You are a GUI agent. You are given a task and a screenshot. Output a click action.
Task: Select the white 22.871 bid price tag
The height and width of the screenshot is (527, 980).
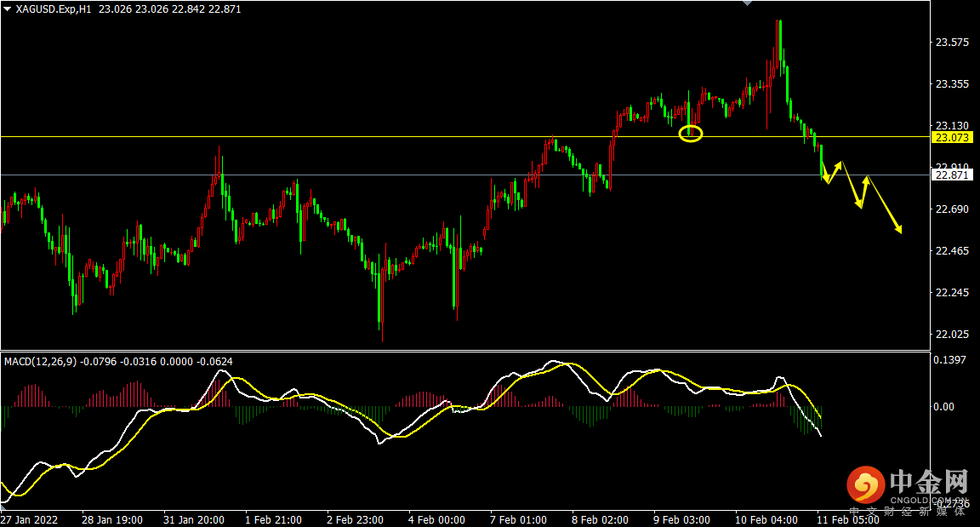[x=952, y=175]
